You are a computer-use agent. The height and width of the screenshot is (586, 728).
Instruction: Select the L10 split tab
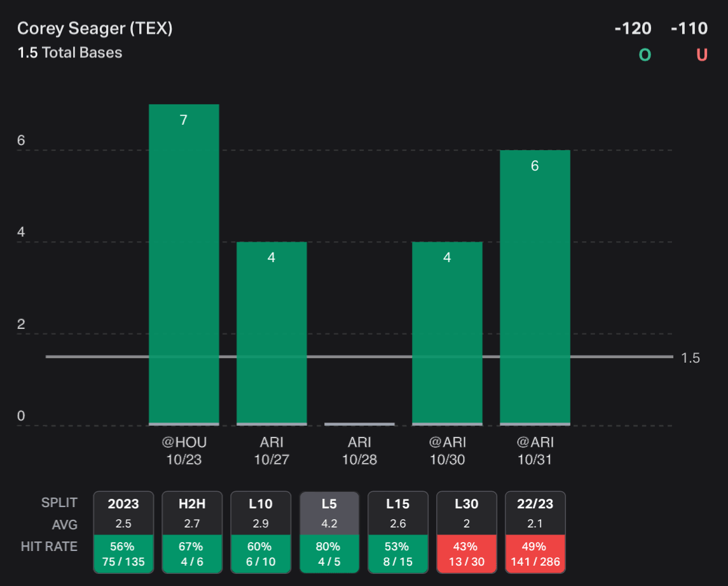(x=261, y=503)
